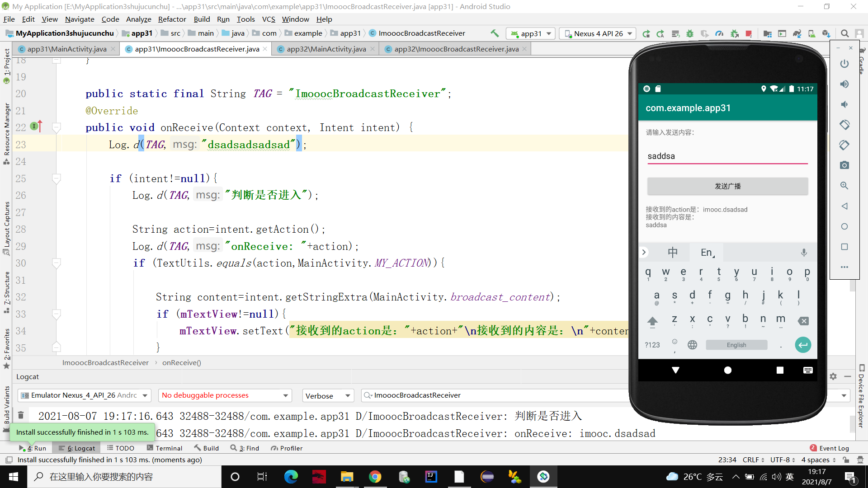Open the app31 run configuration dropdown
The height and width of the screenshot is (488, 868).
[531, 33]
